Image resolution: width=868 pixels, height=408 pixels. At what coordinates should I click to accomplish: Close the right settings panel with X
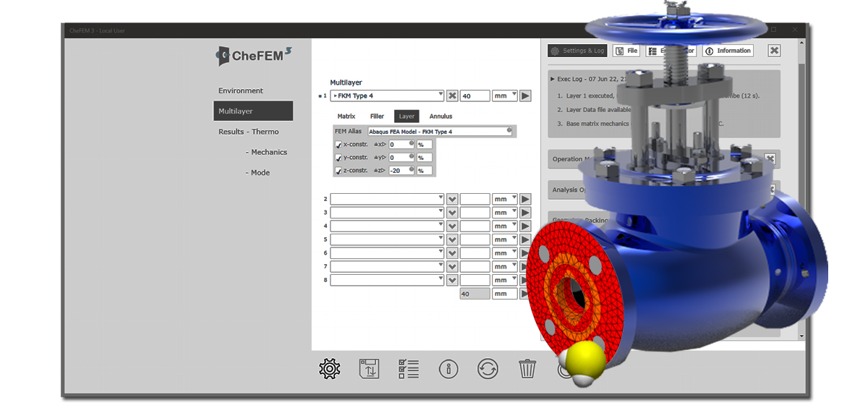pyautogui.click(x=774, y=51)
